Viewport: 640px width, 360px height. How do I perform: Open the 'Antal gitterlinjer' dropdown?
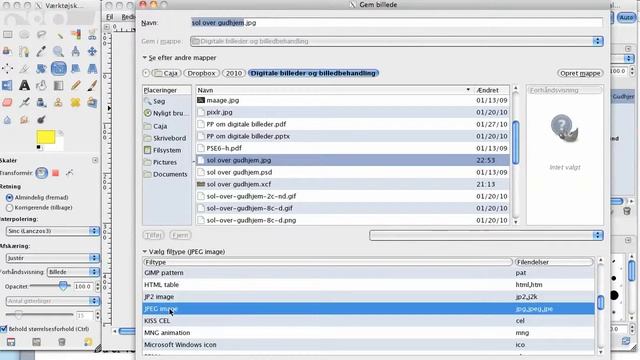tap(53, 301)
